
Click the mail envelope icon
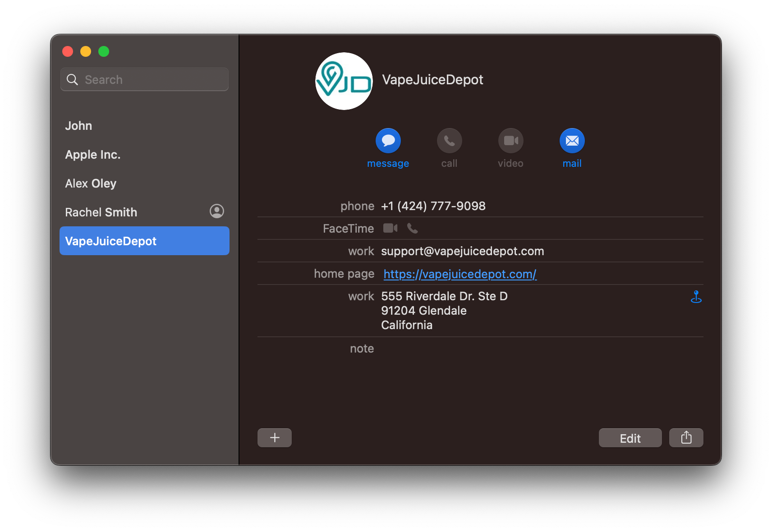(x=572, y=141)
